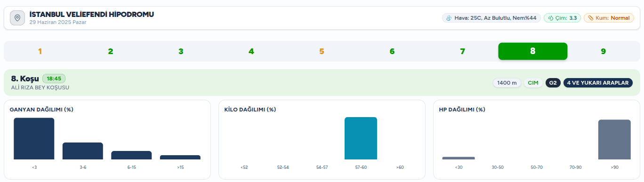Click ALİ RIZA BEY KOŞUSU race name
Viewport: 644px width, 182px height.
[40, 87]
